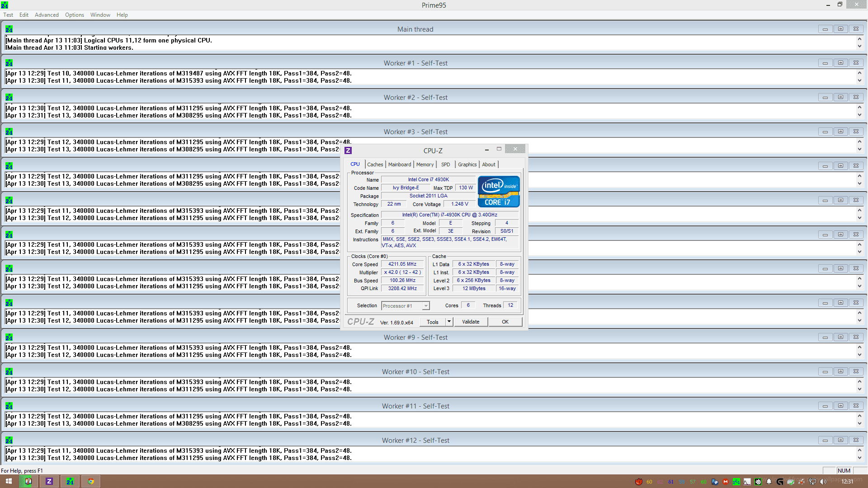Switch to the About tab in CPU-Z
Viewport: 868px width, 488px height.
coord(489,164)
